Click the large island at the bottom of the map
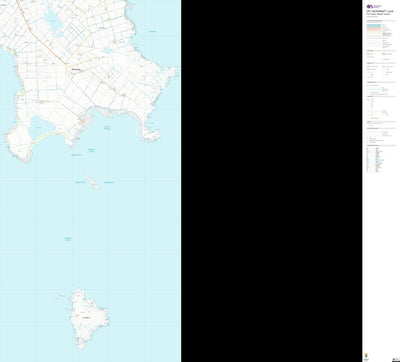This screenshot has height=362, width=400. (x=88, y=318)
